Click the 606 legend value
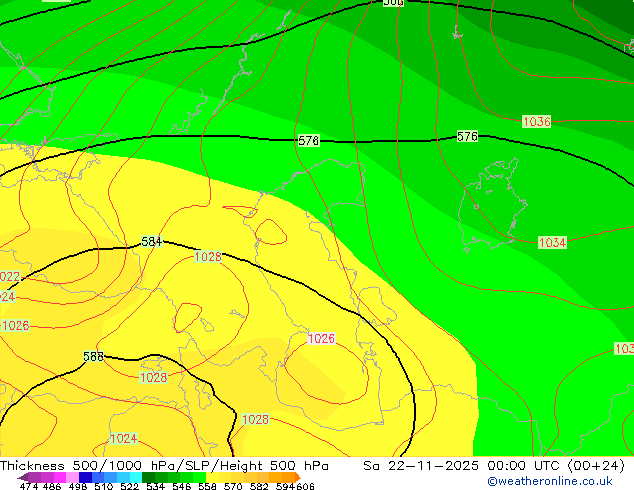Viewport: 634px width, 490px height. pyautogui.click(x=305, y=486)
